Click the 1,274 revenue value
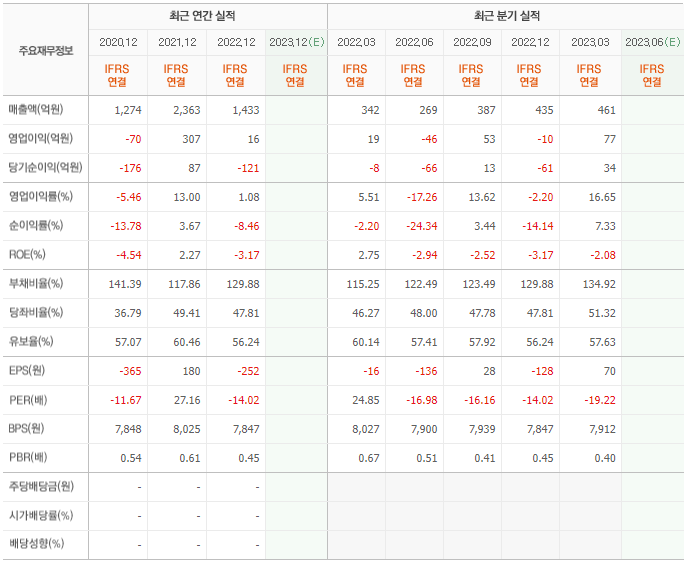 point(128,110)
